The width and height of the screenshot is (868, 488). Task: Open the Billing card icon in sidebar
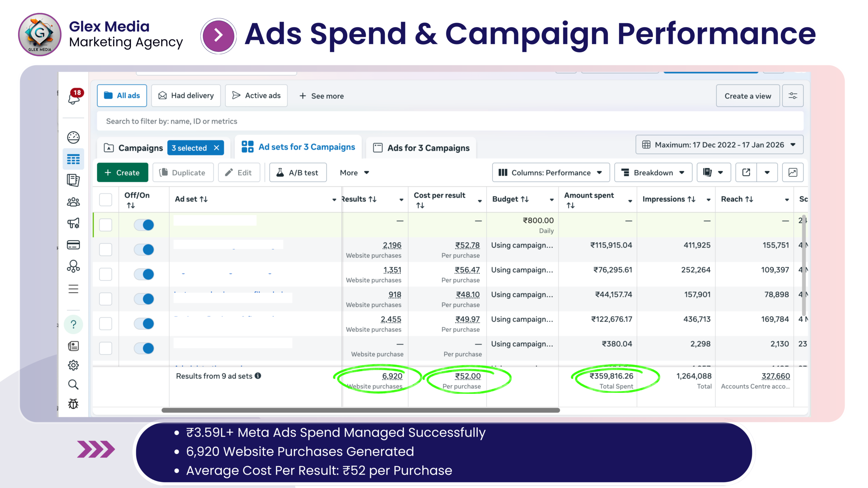pos(73,245)
